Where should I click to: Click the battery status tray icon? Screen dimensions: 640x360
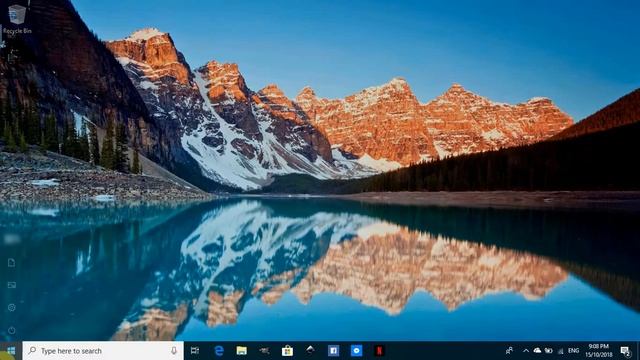pyautogui.click(x=549, y=351)
